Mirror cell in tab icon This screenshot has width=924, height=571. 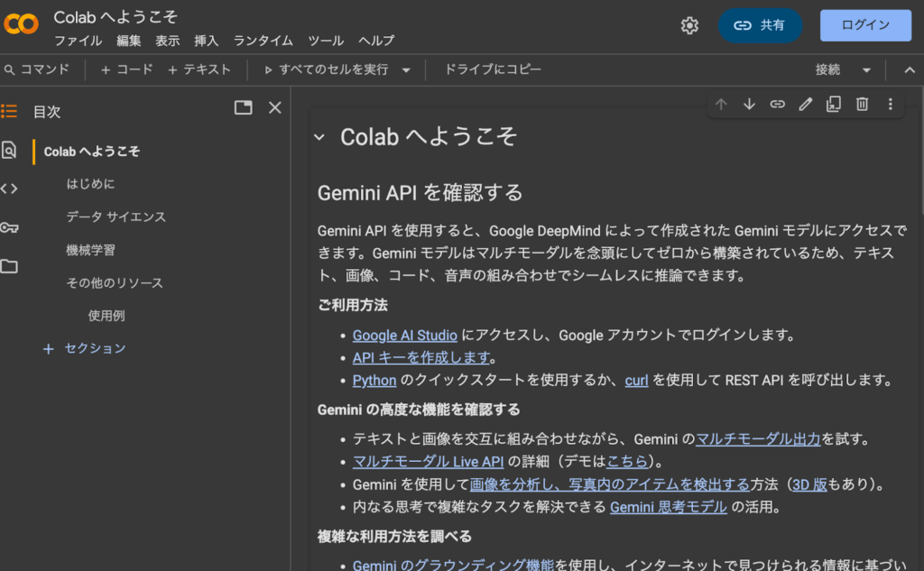pos(833,105)
